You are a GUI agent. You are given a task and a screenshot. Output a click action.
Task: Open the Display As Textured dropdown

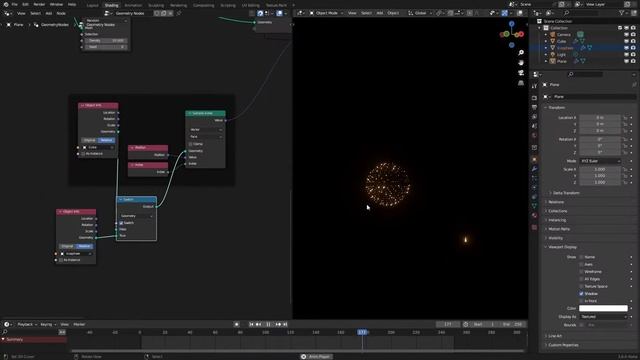603,317
